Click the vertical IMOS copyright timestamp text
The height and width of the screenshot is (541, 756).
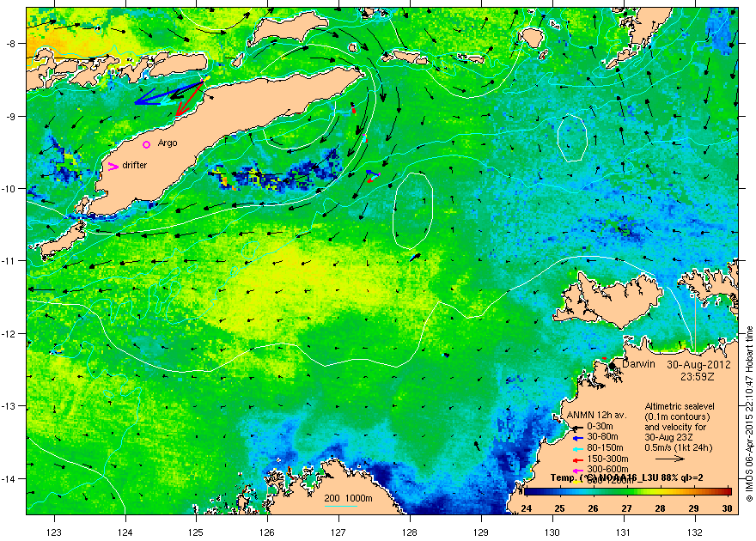(x=749, y=413)
